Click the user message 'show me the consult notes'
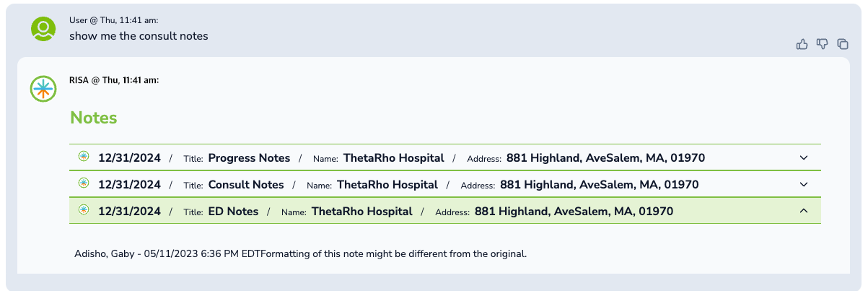This screenshot has height=304, width=868. pos(139,36)
